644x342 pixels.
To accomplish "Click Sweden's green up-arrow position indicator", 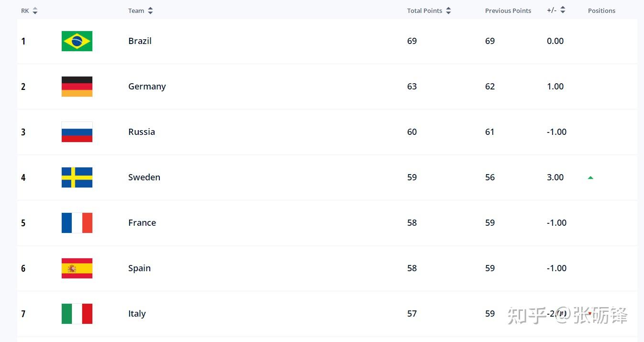I will [x=590, y=177].
